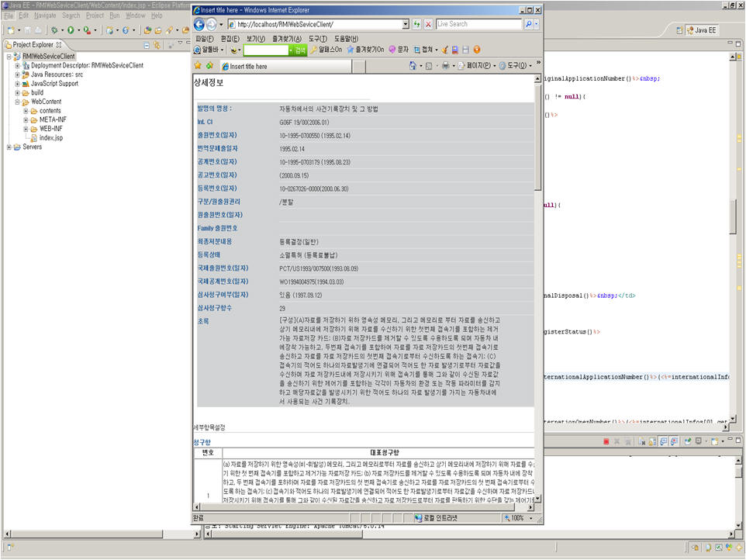Open the 페이지(P) toolbar button
The image size is (746, 560).
(476, 66)
